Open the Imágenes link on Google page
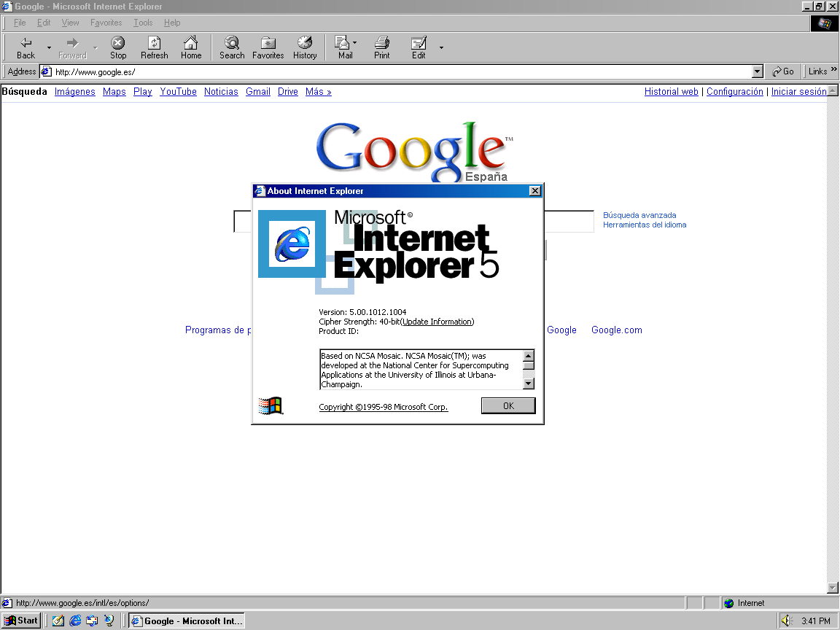This screenshot has height=630, width=840. tap(75, 92)
